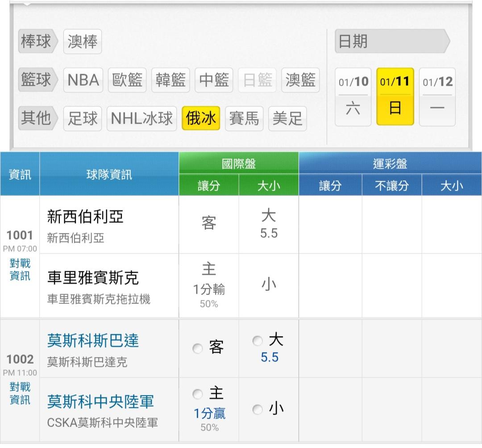Go to the 足球 category
Image resolution: width=482 pixels, height=448 pixels.
point(83,118)
